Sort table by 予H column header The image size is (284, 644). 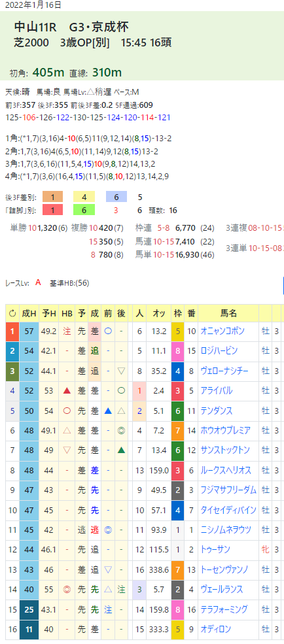coord(49,313)
